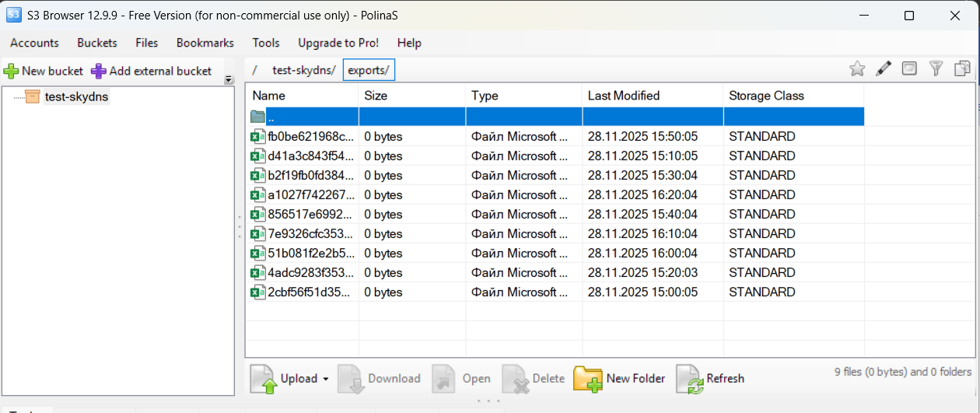The height and width of the screenshot is (413, 980).
Task: Sort files by Last Modified column header
Action: point(623,96)
